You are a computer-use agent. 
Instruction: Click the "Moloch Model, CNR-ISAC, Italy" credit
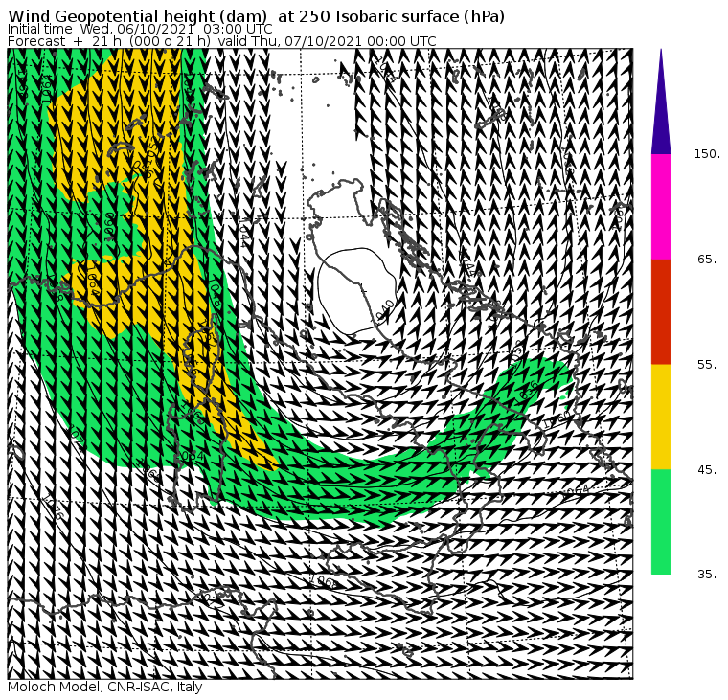coord(105,687)
